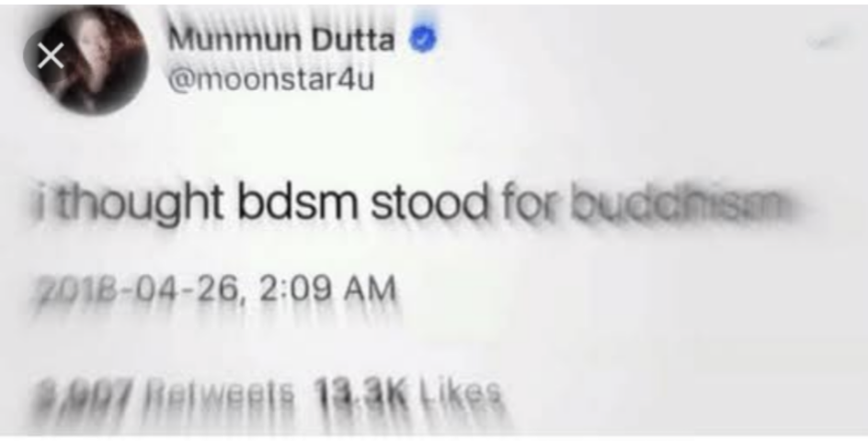Screen dimensions: 868x447
Task: Expand the faint tweet options chevron
Action: click(827, 40)
